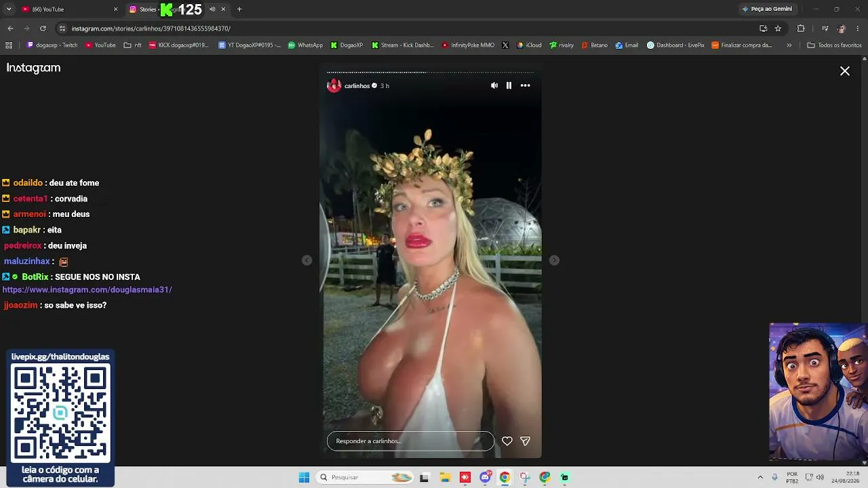The height and width of the screenshot is (488, 868).
Task: Open the iCloud bookmark
Action: 529,45
